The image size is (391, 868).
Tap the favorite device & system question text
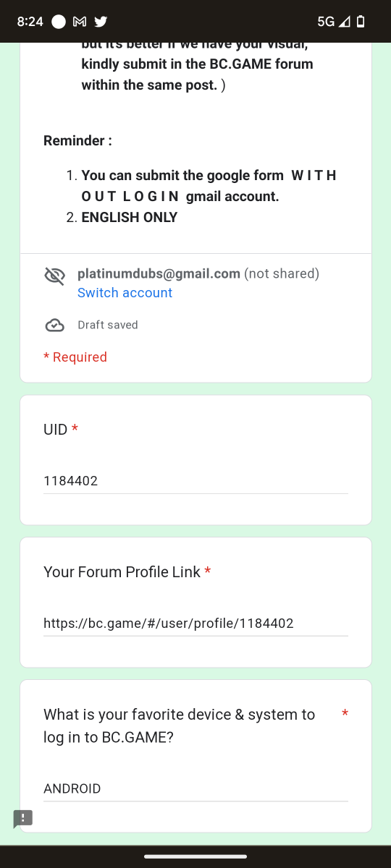pyautogui.click(x=180, y=726)
